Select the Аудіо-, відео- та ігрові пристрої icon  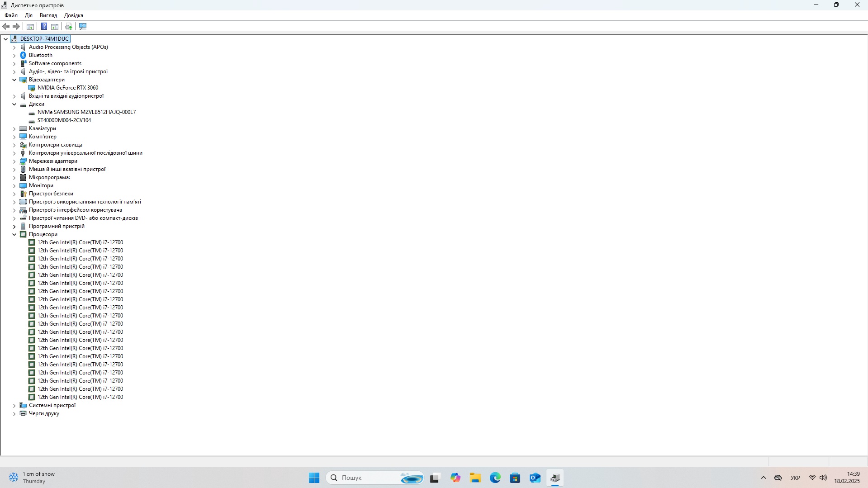tap(23, 71)
